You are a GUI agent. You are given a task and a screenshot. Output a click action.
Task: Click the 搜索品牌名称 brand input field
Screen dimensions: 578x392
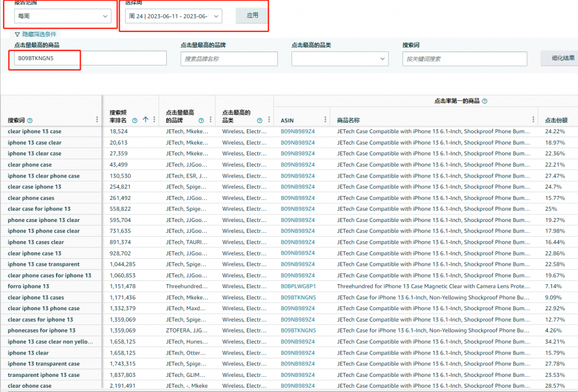(x=229, y=58)
